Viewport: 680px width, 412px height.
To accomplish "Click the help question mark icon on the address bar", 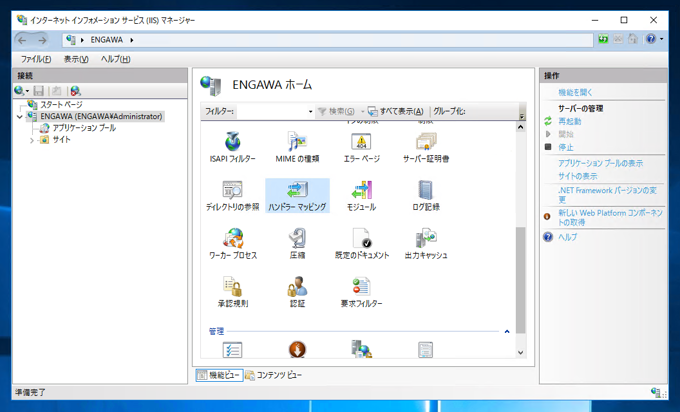I will click(651, 39).
